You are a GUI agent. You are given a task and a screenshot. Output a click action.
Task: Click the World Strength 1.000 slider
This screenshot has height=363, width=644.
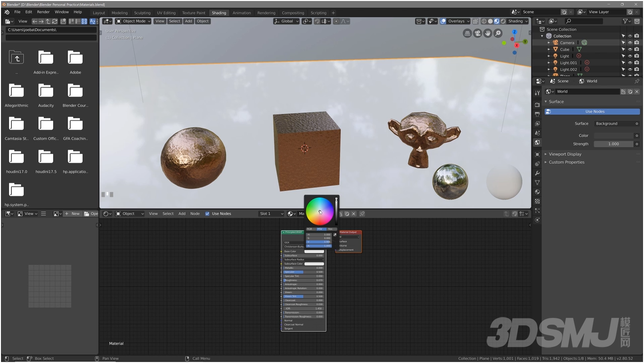point(614,144)
